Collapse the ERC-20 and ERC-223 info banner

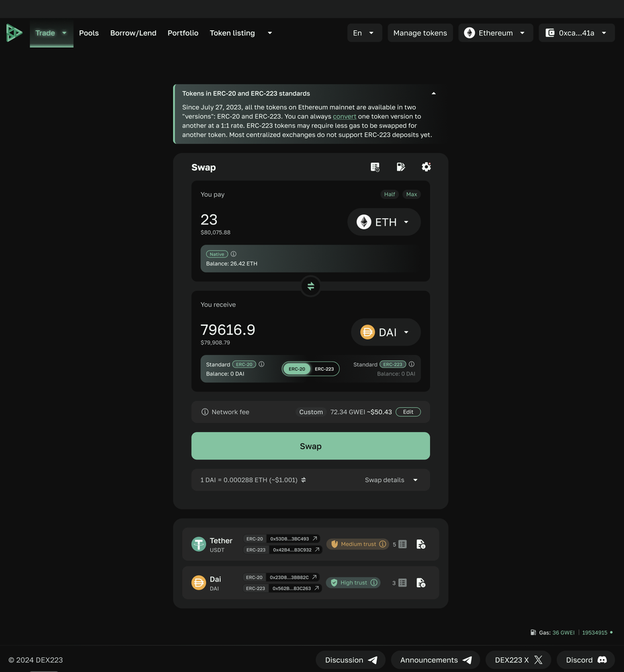click(433, 93)
